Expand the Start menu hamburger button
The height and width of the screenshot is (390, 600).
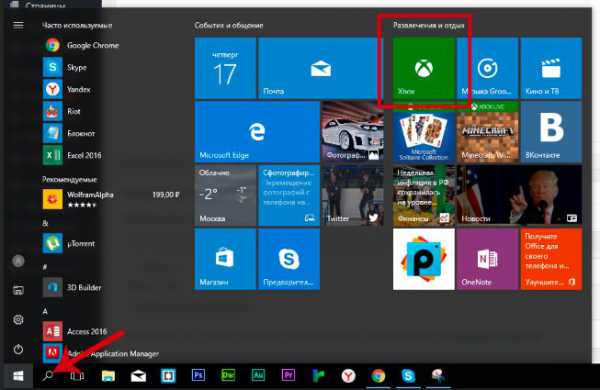(x=18, y=25)
